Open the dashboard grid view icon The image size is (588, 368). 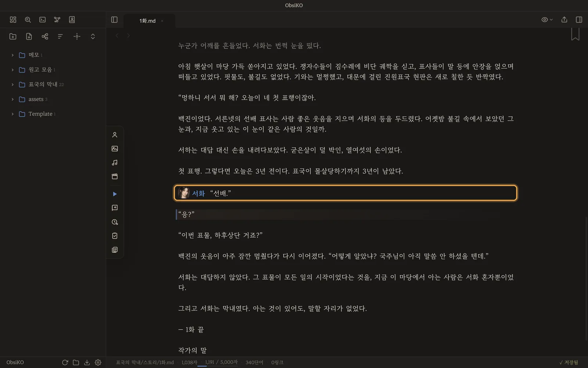(13, 20)
